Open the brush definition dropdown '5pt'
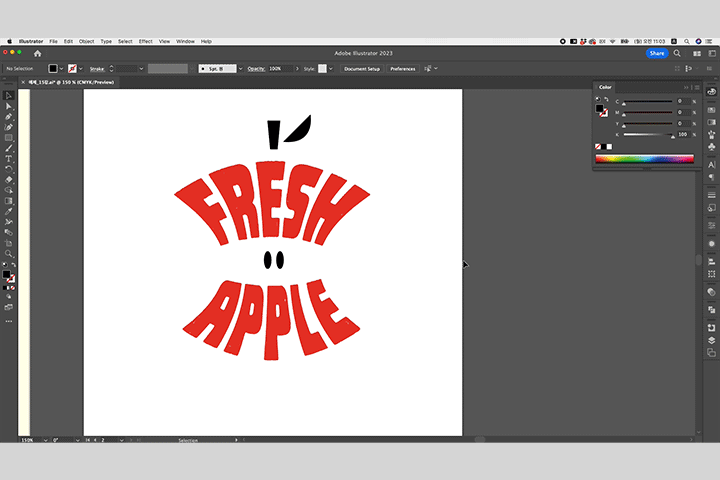 240,69
